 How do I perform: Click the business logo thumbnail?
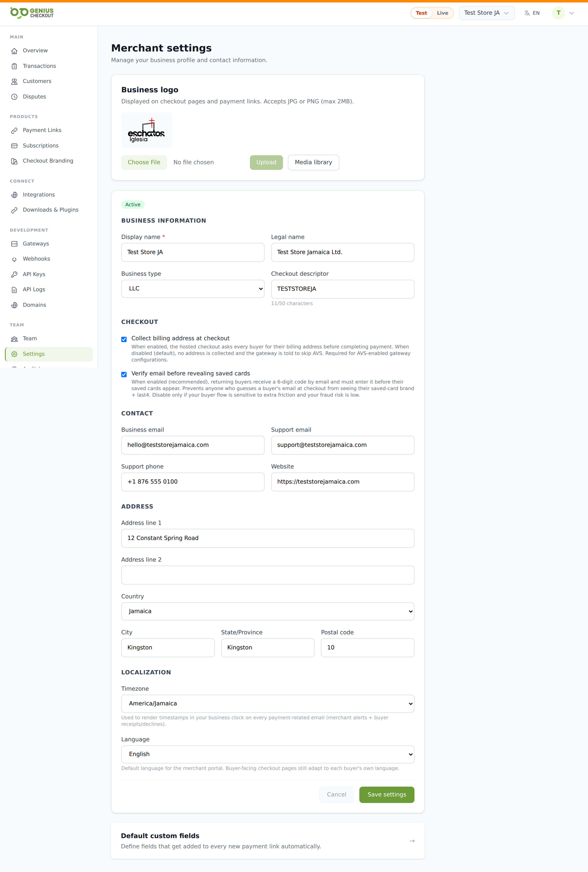click(147, 130)
